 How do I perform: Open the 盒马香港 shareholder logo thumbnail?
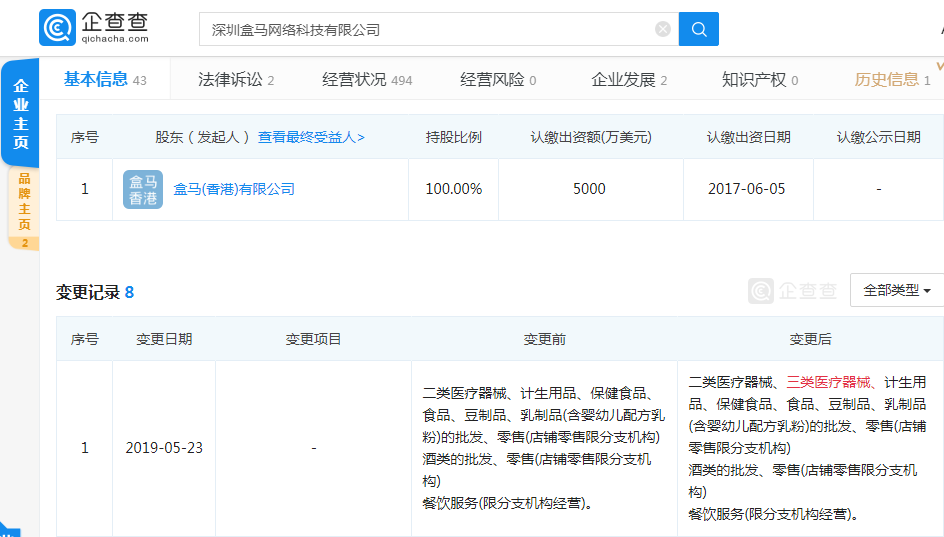pyautogui.click(x=143, y=189)
